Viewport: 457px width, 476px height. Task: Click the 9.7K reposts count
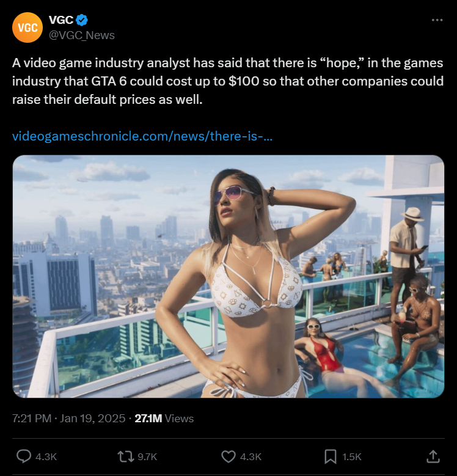[x=147, y=456]
